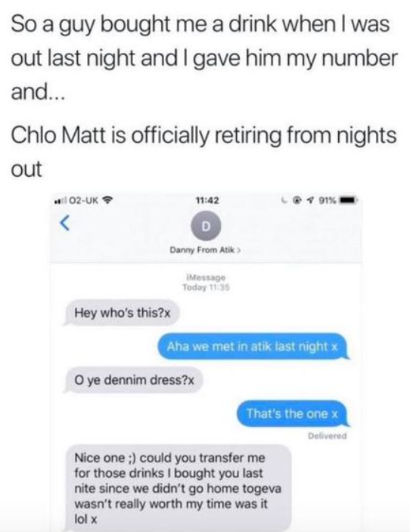Select the 'That's the one x' bubble
410x532 pixels.
pos(293,413)
